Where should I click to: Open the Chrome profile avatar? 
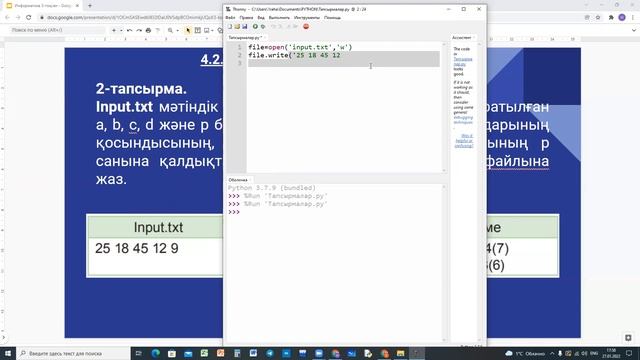(x=622, y=17)
